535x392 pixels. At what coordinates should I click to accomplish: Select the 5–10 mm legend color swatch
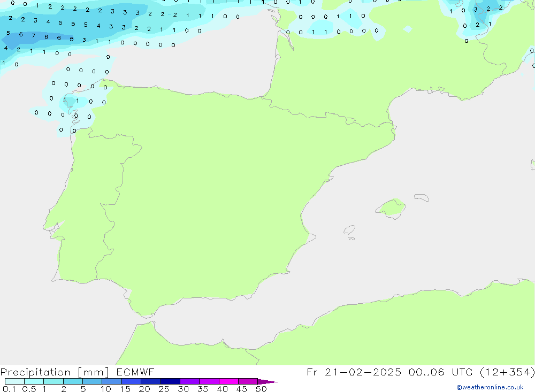[93, 381]
